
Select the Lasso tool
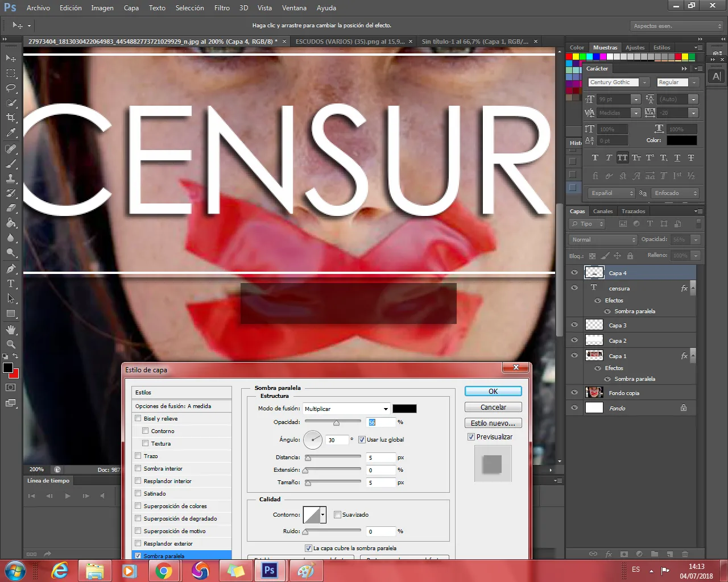coord(11,88)
